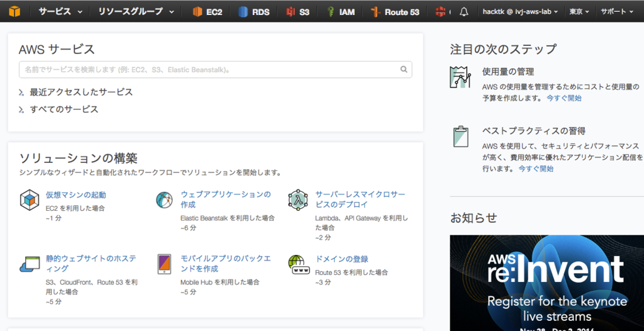Screen dimensions: 644x331
Task: Open the IAM shortcut in the top bar
Action: pyautogui.click(x=341, y=12)
